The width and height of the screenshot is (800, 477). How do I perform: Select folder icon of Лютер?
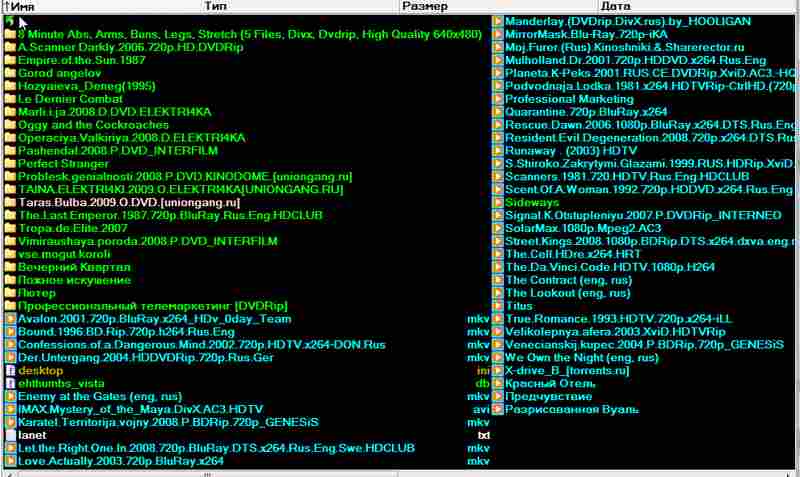[x=10, y=293]
